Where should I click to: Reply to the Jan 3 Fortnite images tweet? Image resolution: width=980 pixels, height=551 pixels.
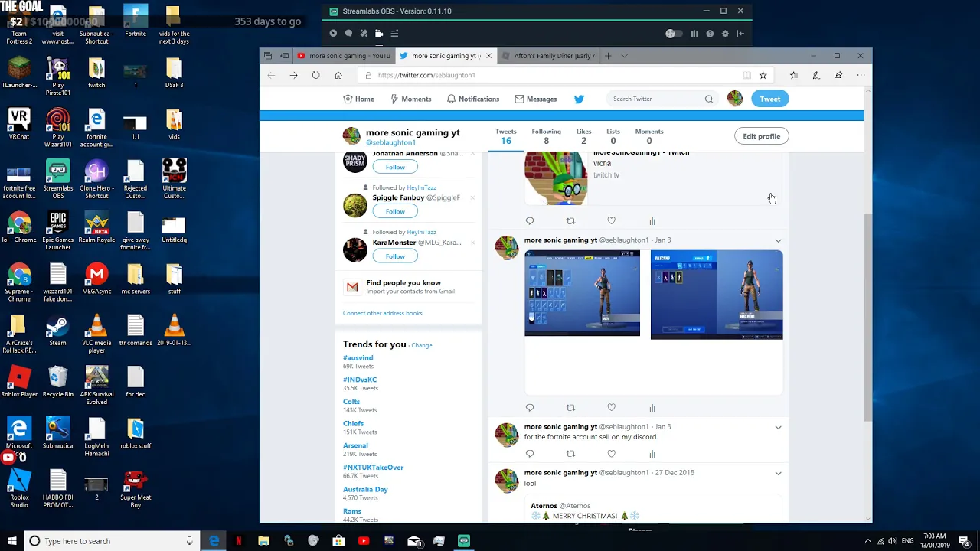click(x=529, y=408)
